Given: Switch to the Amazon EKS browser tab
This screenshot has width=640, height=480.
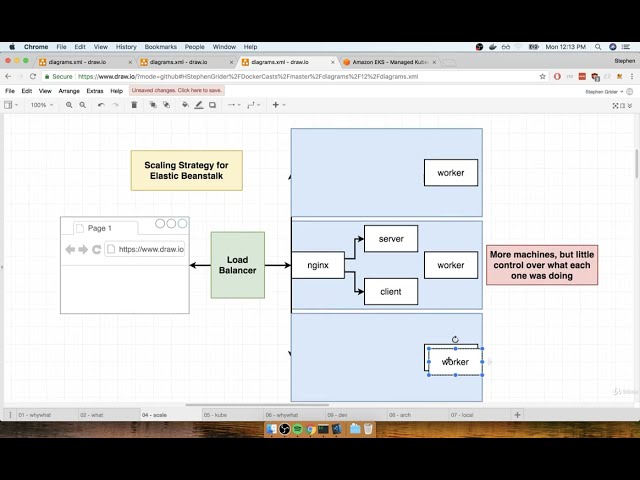Looking at the screenshot, I should [x=388, y=62].
